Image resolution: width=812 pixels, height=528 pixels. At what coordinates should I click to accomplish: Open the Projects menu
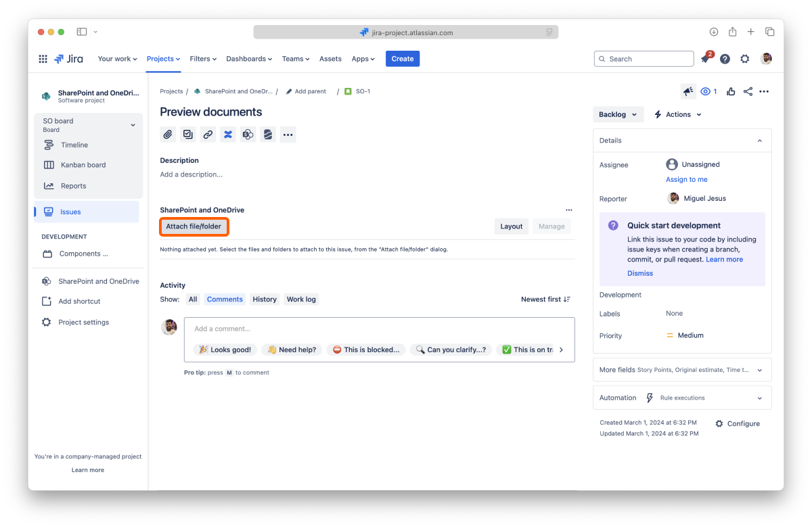[163, 59]
